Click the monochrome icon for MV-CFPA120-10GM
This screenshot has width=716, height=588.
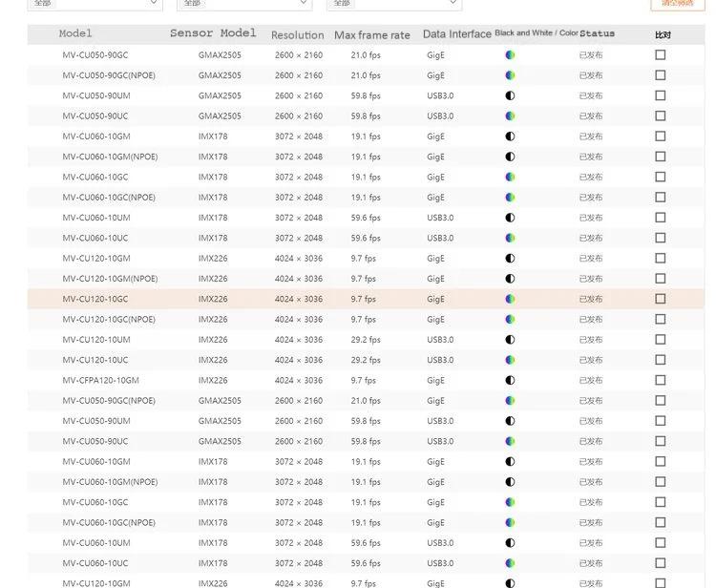pos(510,381)
